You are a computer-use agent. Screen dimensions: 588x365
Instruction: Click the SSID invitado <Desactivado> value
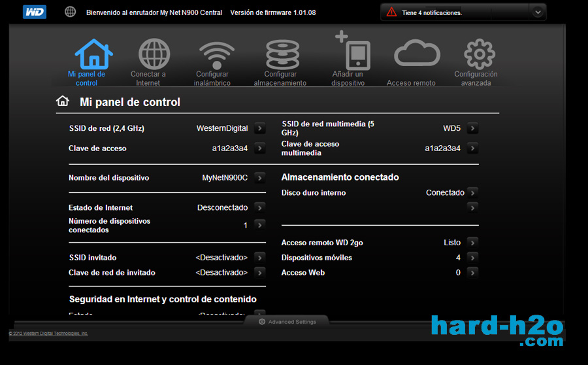[x=221, y=258]
